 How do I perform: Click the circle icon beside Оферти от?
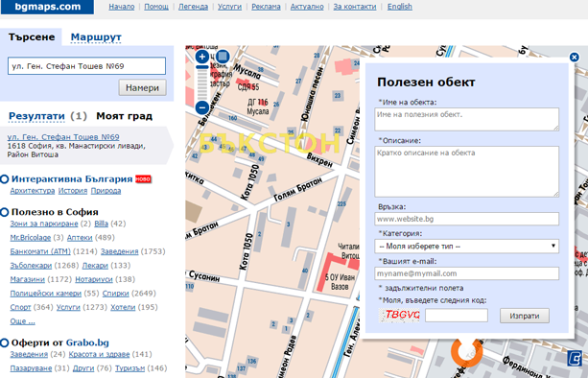(x=4, y=343)
